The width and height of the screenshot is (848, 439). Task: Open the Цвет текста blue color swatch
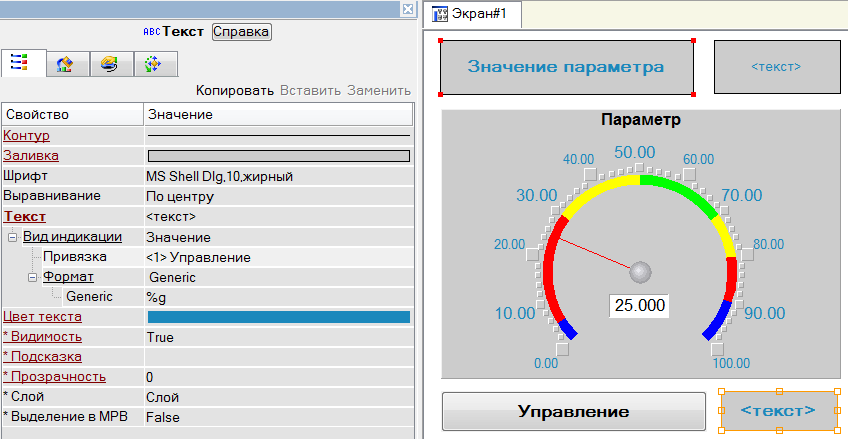coord(279,317)
